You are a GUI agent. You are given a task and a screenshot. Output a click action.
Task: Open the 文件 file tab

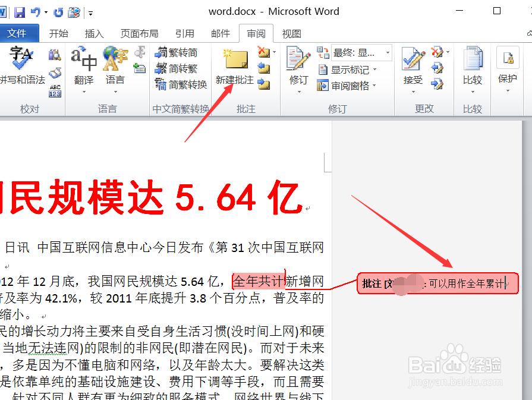17,33
